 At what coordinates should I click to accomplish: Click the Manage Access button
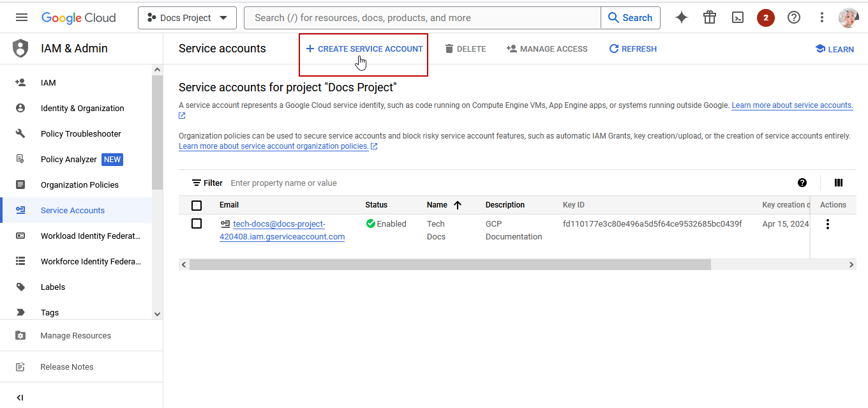coord(547,49)
